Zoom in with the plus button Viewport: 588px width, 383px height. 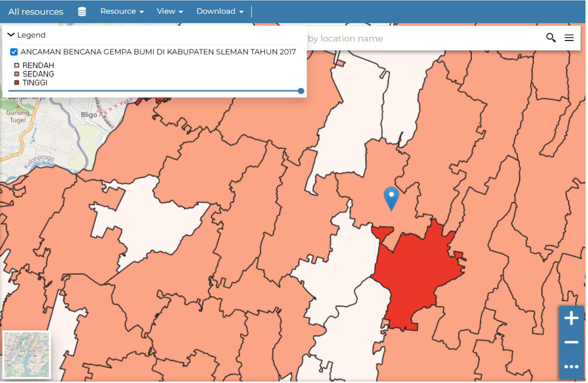tap(571, 318)
